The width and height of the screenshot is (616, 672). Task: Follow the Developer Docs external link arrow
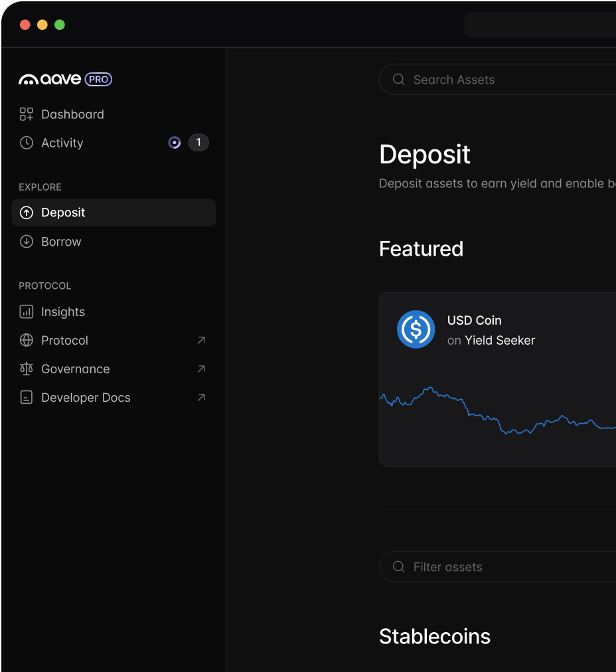[201, 397]
